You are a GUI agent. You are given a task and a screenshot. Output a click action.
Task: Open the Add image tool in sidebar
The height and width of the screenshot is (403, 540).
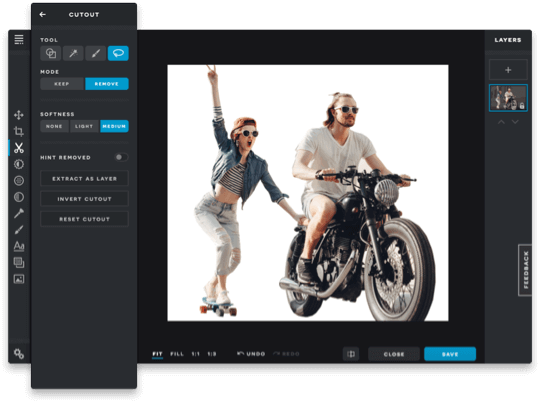point(19,279)
